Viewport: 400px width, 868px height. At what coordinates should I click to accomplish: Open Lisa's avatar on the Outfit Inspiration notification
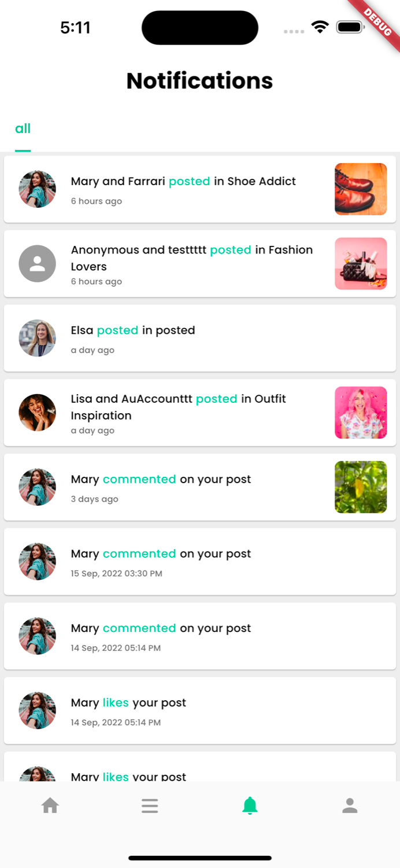[x=37, y=413]
